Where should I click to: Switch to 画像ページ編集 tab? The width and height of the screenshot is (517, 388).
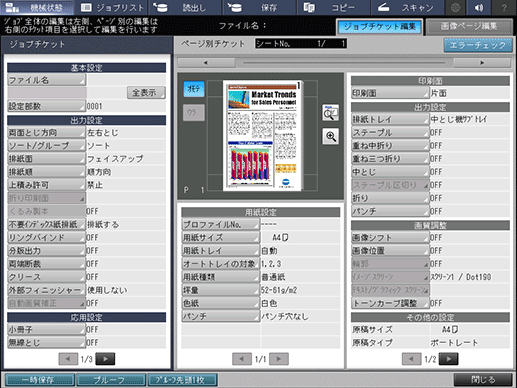(x=469, y=27)
